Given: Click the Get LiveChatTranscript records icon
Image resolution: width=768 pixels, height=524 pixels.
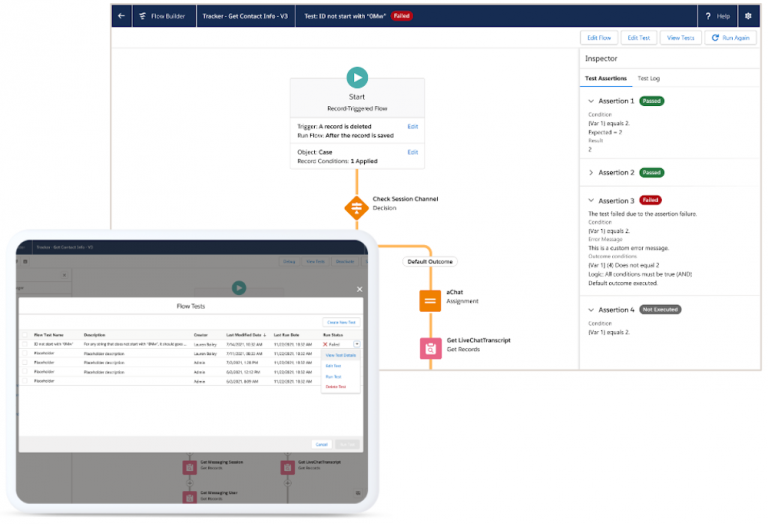Looking at the screenshot, I should (430, 347).
